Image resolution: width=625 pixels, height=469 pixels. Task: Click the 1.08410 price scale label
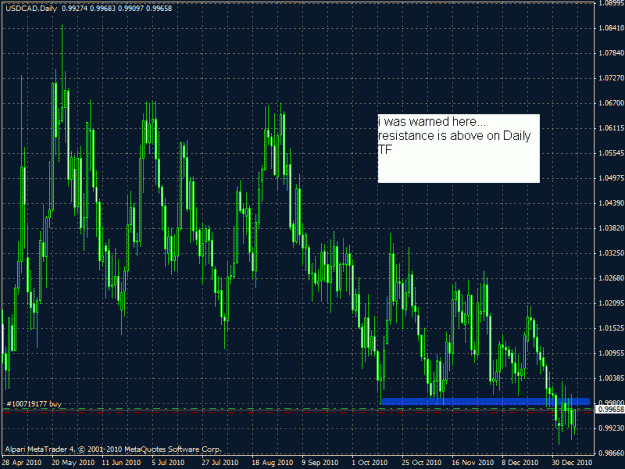(611, 28)
